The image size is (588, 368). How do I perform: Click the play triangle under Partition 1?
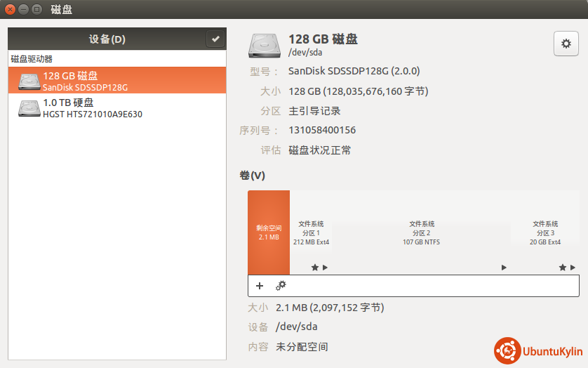point(325,268)
